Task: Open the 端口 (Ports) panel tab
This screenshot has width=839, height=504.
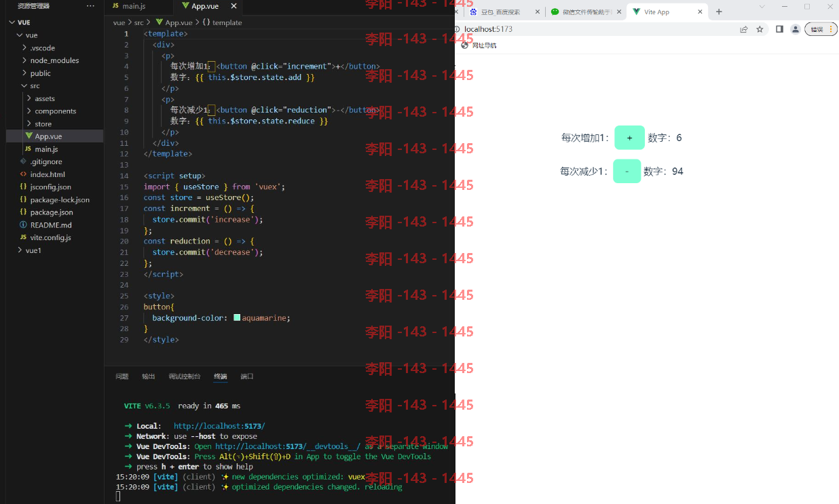Action: [247, 376]
